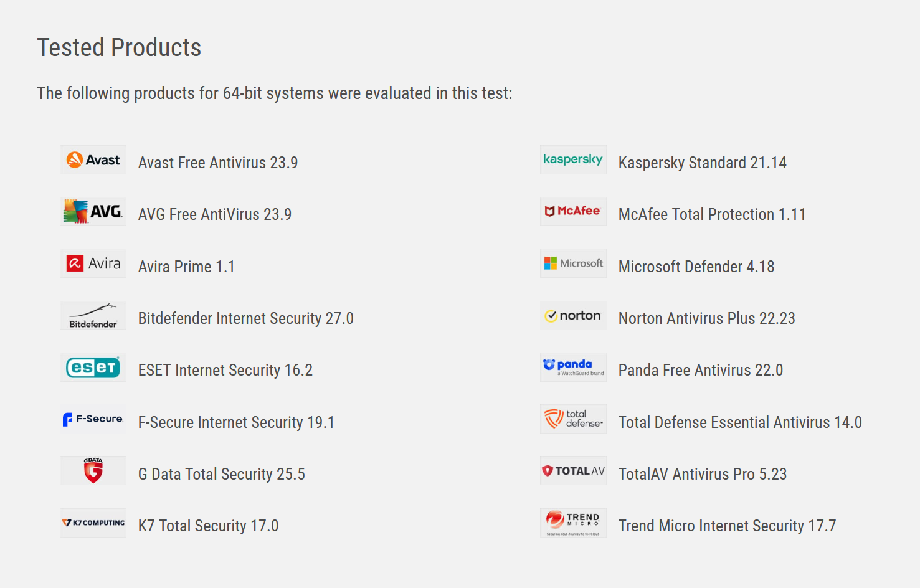Open the Trend Micro logo
The width and height of the screenshot is (920, 588).
coord(573,523)
